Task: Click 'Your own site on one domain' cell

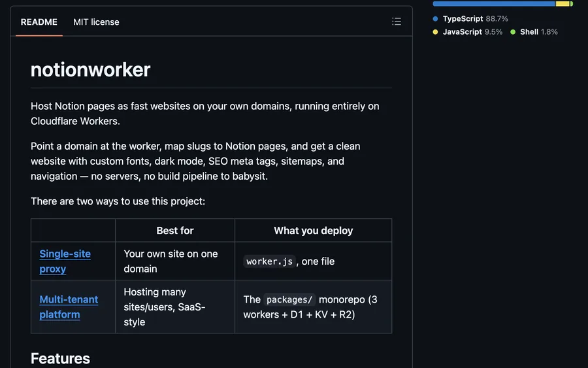Action: pyautogui.click(x=175, y=261)
